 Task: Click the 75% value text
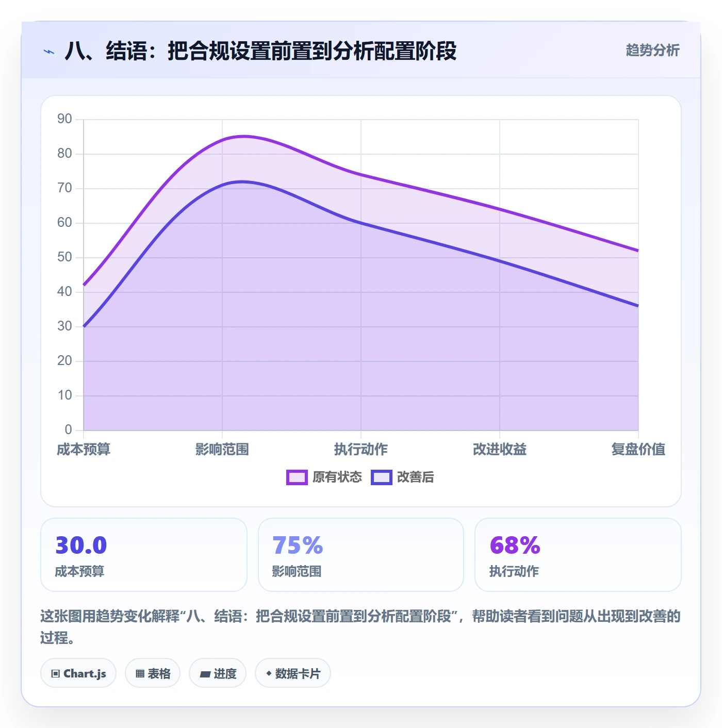(298, 545)
